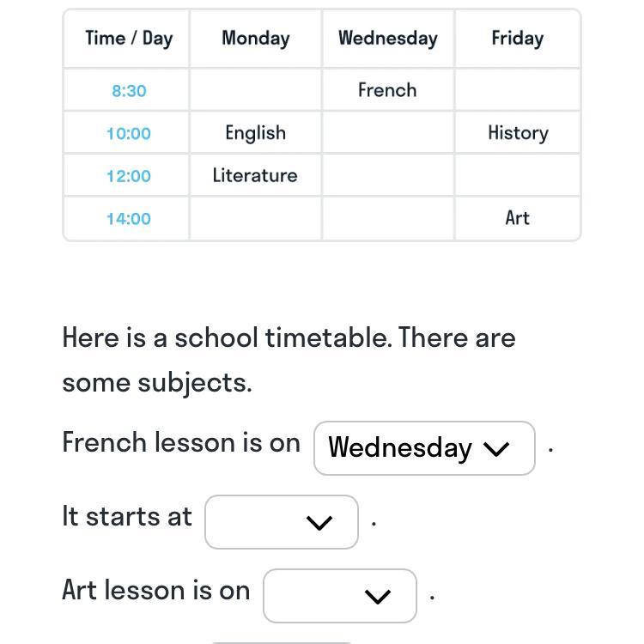Select the Art cell under Friday
This screenshot has width=644, height=644.
click(518, 218)
